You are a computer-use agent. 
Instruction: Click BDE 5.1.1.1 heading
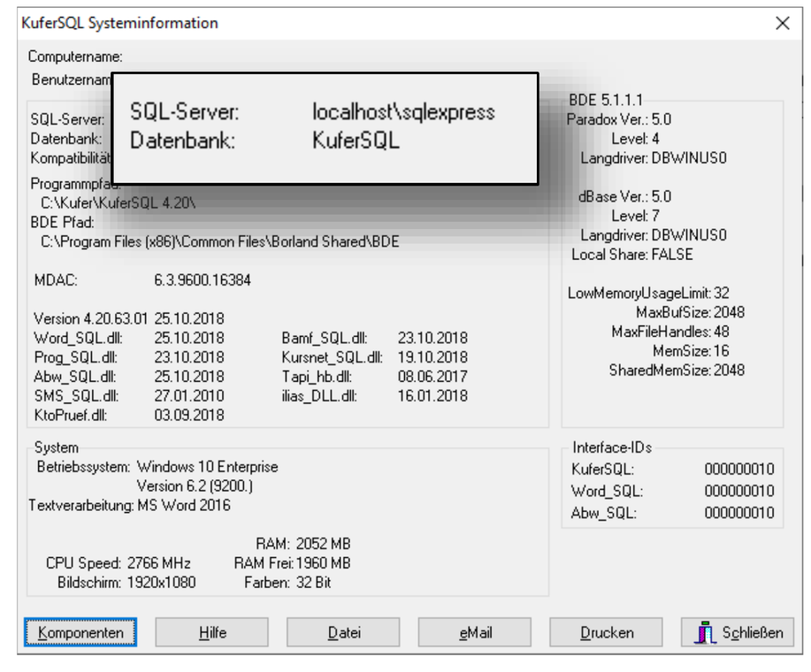(606, 100)
